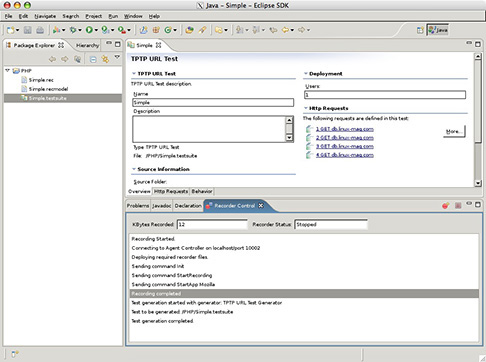This screenshot has height=362, width=486.
Task: Click Collapse All icon in Package Explorer
Action: click(x=93, y=59)
